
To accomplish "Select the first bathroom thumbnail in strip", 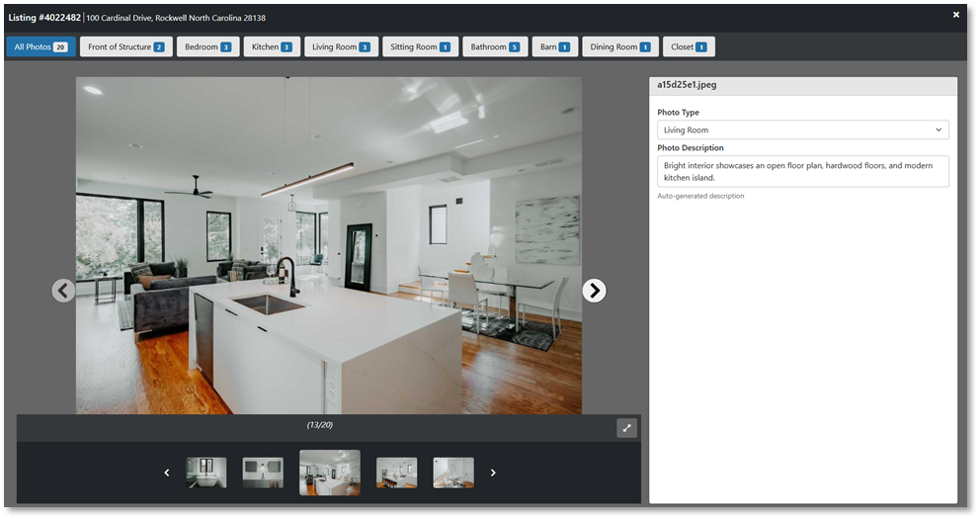I will [x=206, y=473].
